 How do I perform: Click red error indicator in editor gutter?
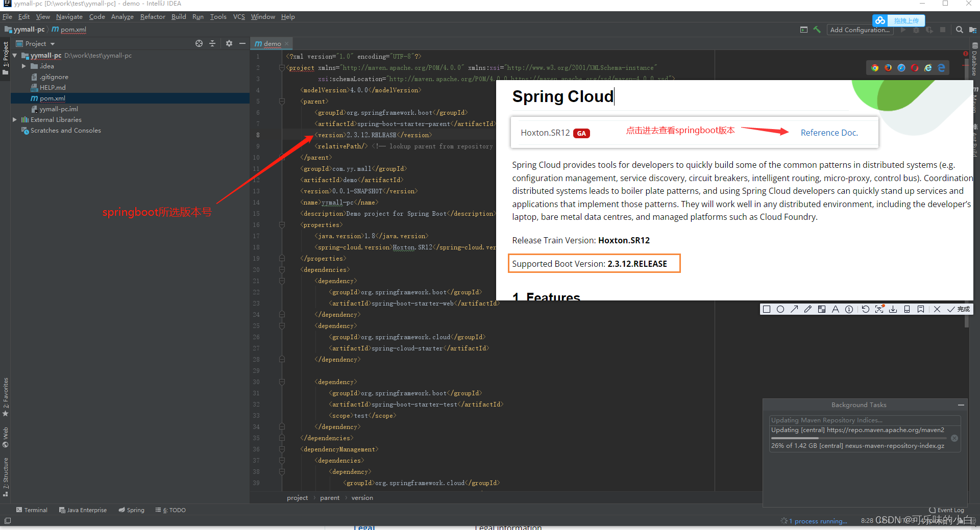click(x=966, y=54)
